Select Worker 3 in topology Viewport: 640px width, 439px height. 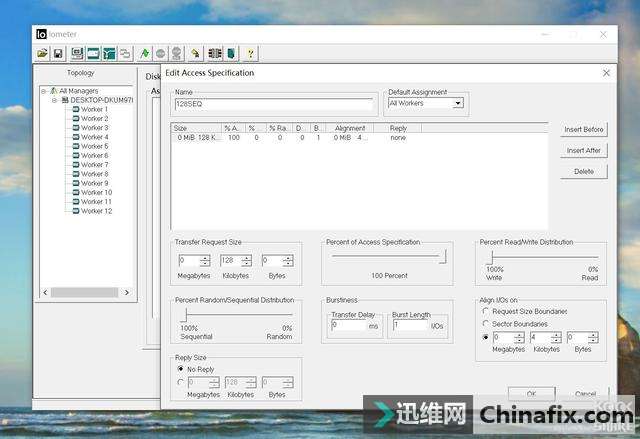tap(94, 128)
